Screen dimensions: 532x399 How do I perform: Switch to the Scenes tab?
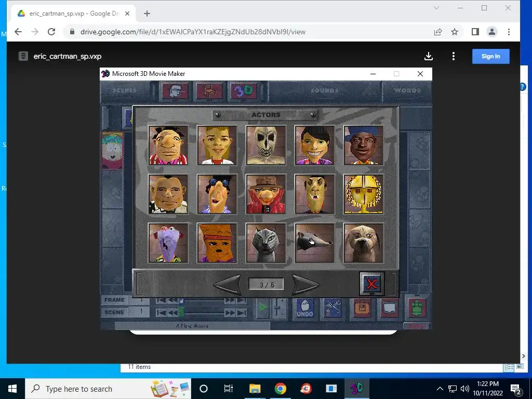click(x=125, y=90)
